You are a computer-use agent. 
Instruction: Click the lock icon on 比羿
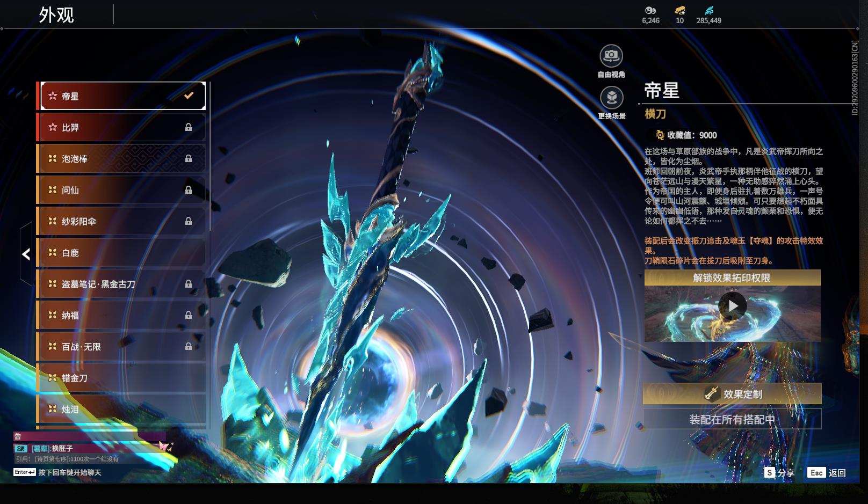[189, 127]
